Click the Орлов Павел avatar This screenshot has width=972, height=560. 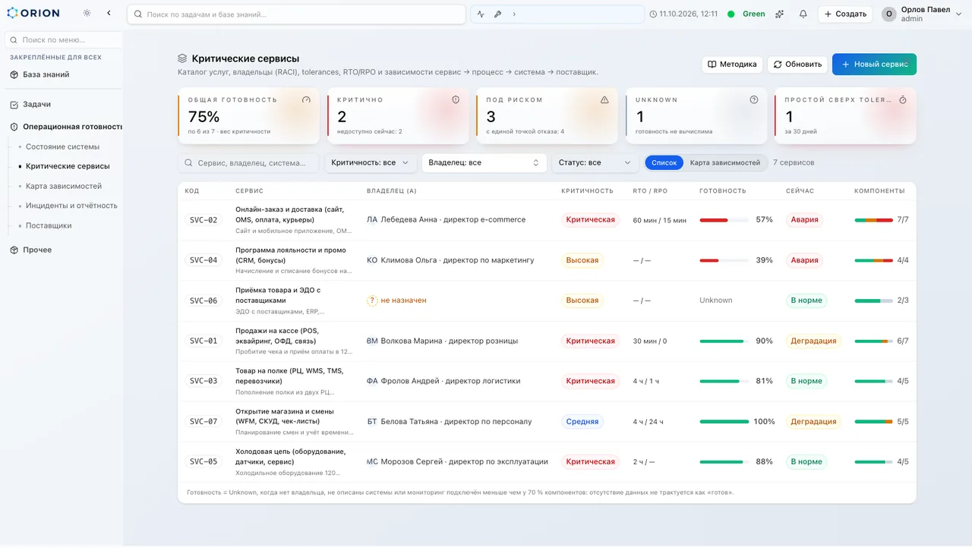click(888, 14)
